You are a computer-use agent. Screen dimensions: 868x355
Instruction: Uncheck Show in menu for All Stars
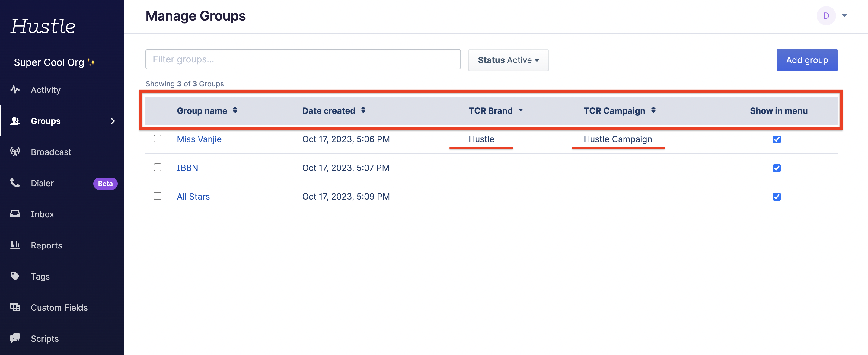click(777, 197)
